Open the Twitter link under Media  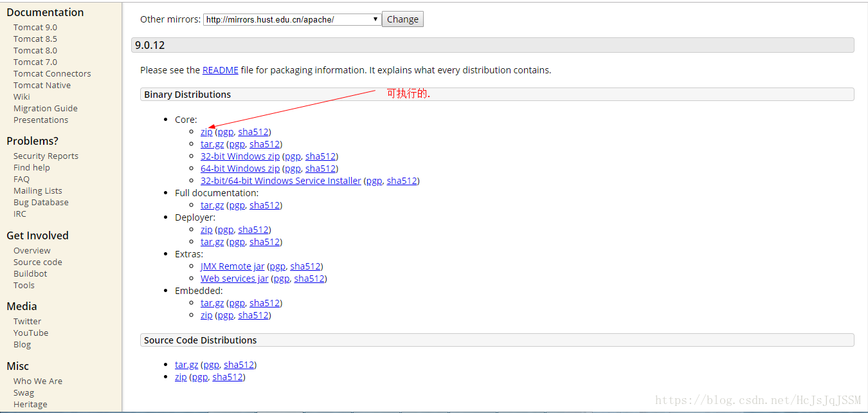tap(27, 321)
